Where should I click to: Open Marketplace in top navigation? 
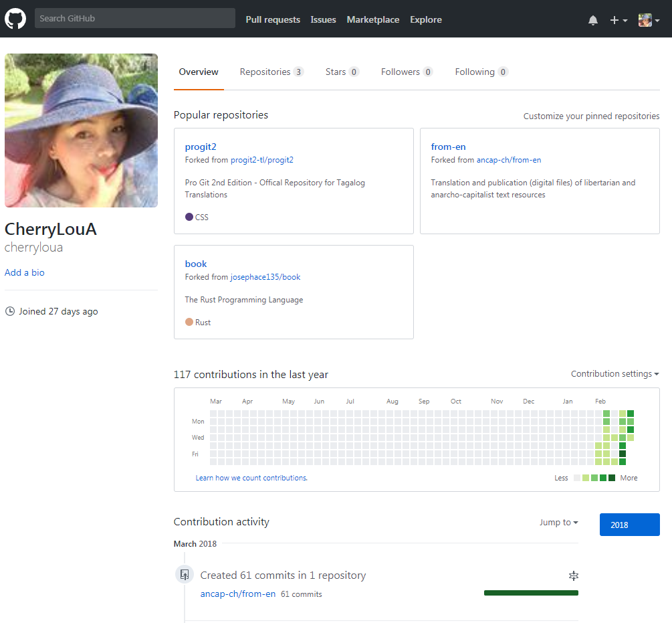tap(373, 19)
